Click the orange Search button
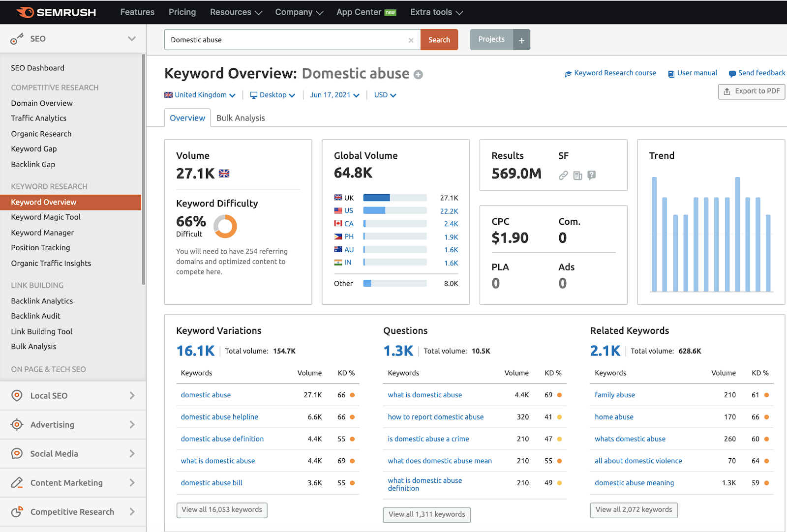787x532 pixels. [x=439, y=40]
